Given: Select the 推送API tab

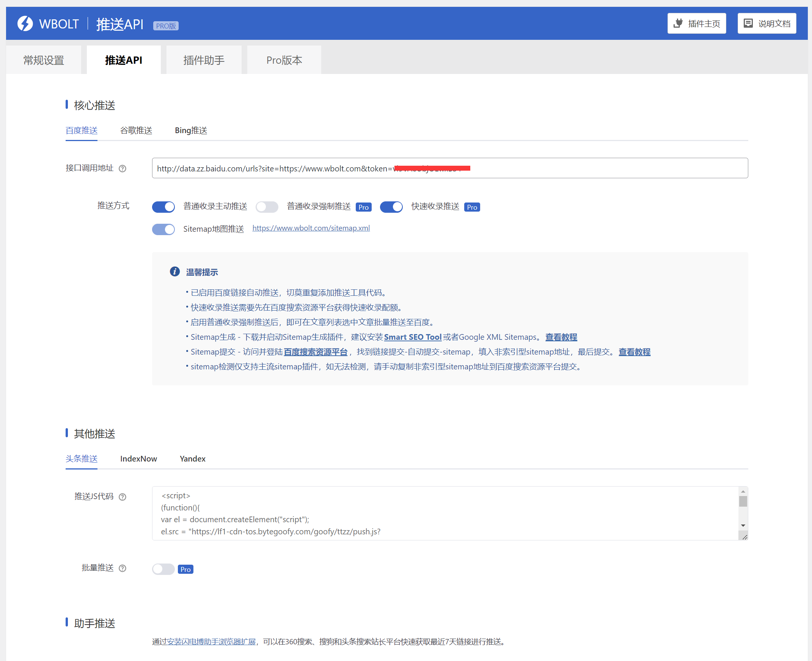Looking at the screenshot, I should [124, 60].
